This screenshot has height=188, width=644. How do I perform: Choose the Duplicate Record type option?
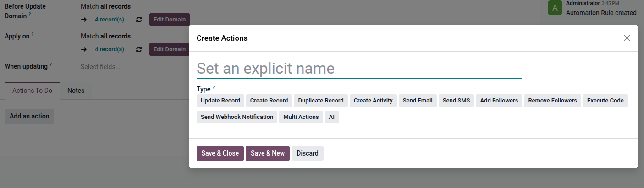click(x=320, y=101)
